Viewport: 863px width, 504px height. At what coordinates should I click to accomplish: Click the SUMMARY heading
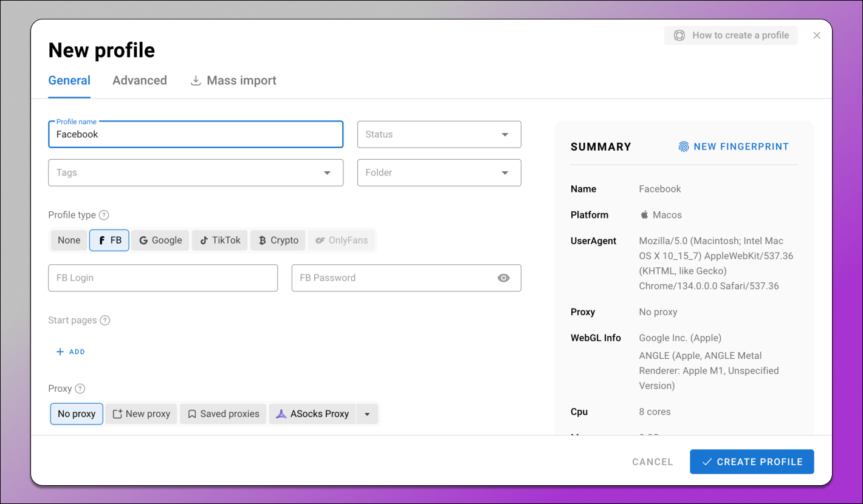coord(601,146)
